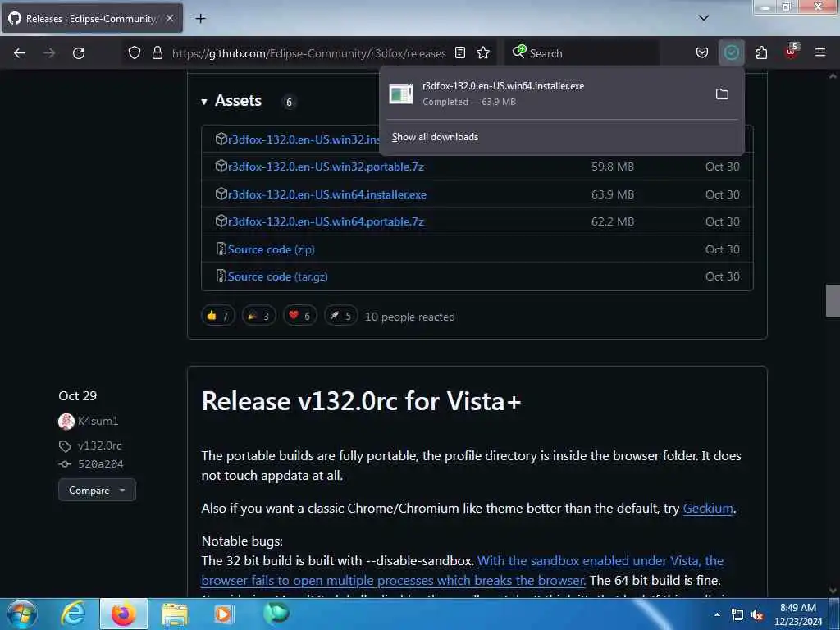Click the muted volume tray icon
The height and width of the screenshot is (630, 840).
[x=757, y=615]
